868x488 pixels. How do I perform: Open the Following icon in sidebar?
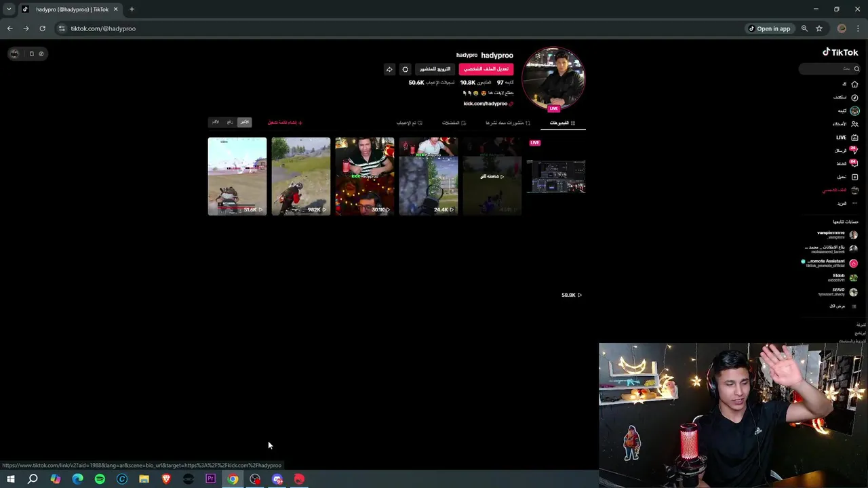point(854,110)
